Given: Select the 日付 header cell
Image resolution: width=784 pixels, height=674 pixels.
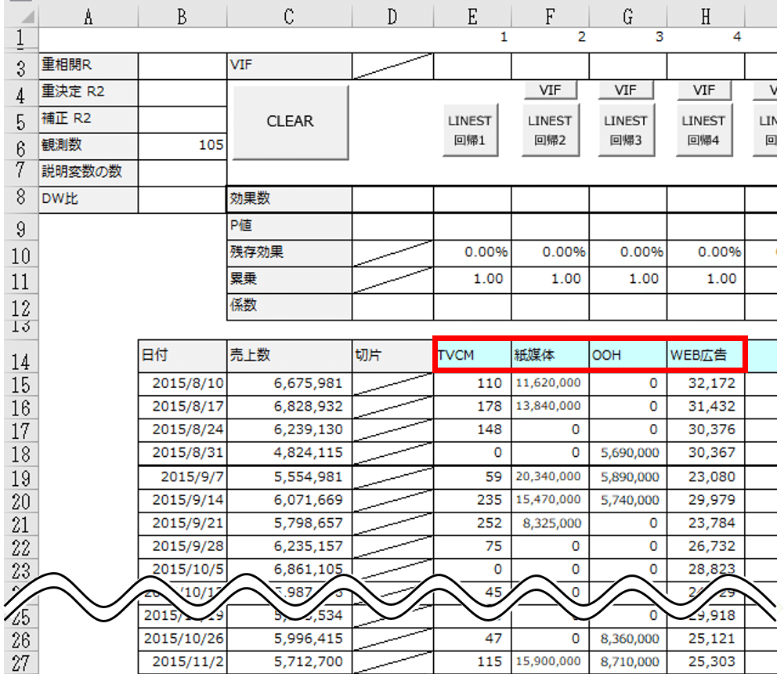Looking at the screenshot, I should [x=182, y=355].
